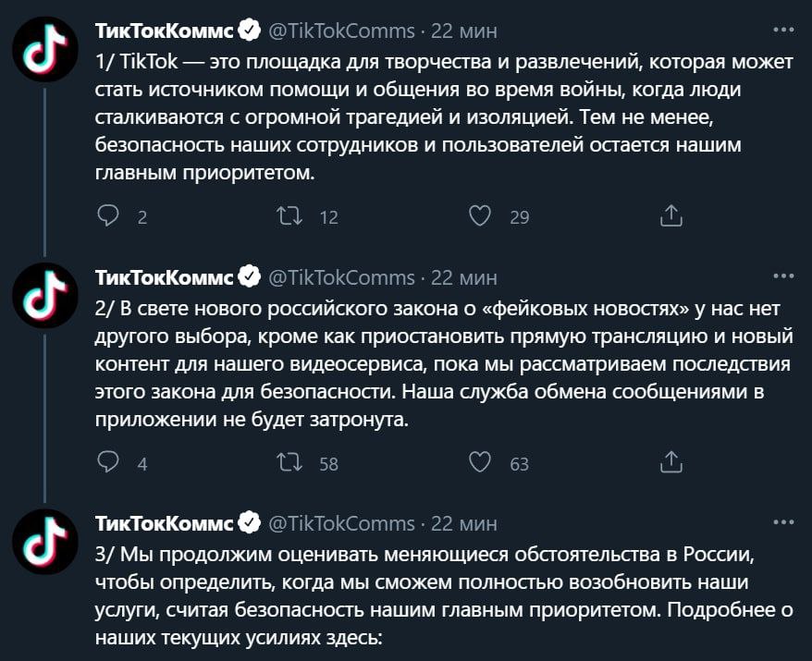Open more options menu on first tweet
This screenshot has width=812, height=661.
[782, 29]
